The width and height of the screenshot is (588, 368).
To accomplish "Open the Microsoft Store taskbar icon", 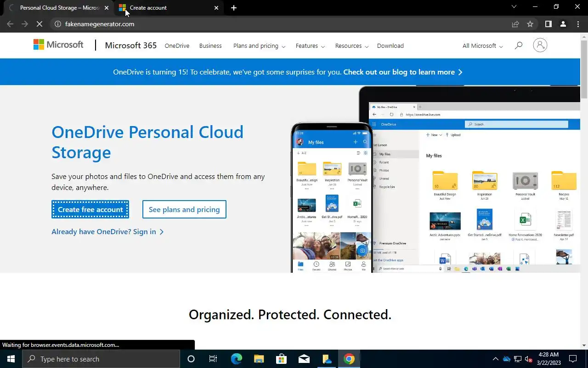I will pyautogui.click(x=281, y=359).
